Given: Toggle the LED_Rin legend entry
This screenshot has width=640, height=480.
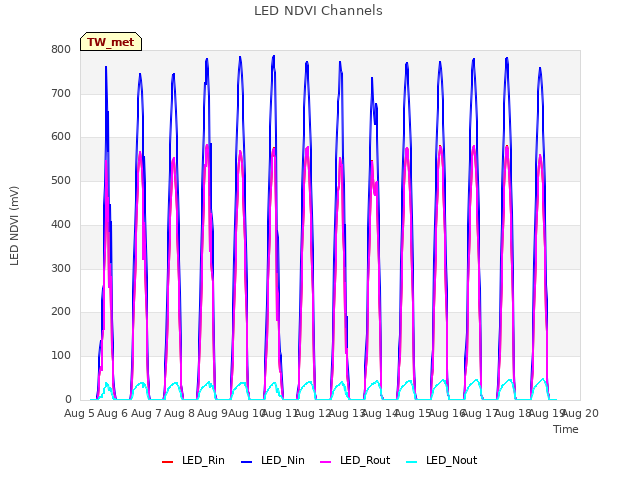Looking at the screenshot, I should coord(193,460).
